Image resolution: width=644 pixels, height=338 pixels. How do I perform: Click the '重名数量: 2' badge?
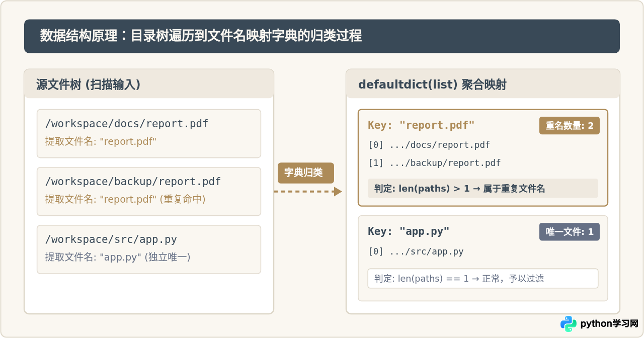tap(570, 126)
